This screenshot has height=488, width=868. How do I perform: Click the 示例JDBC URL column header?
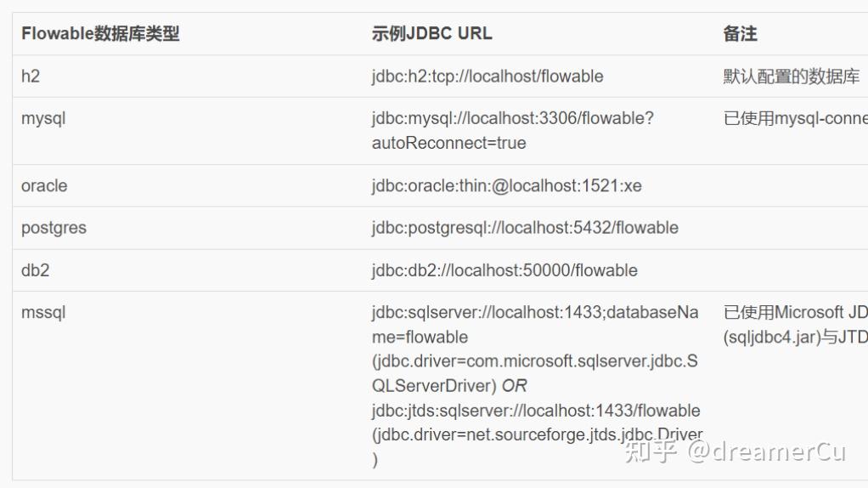[431, 35]
